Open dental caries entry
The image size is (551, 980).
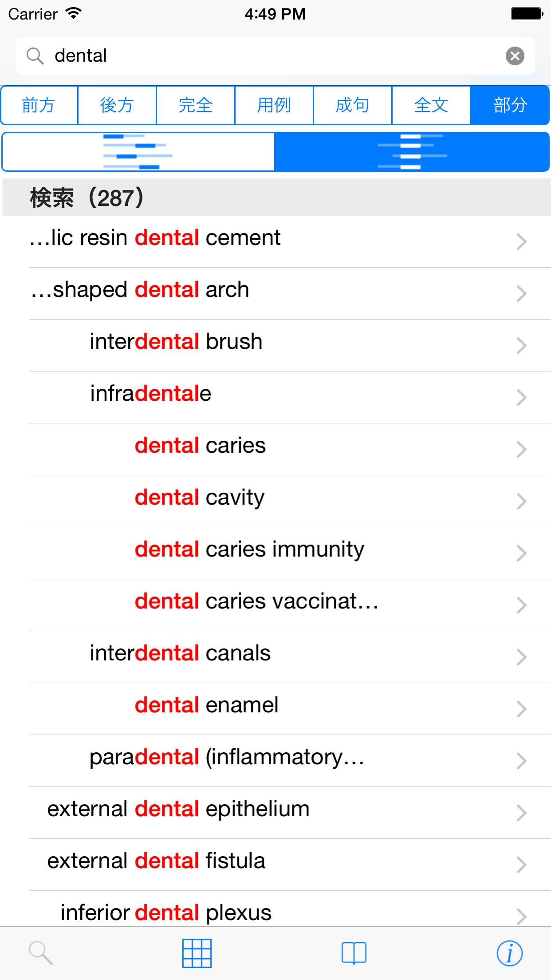coord(200,446)
